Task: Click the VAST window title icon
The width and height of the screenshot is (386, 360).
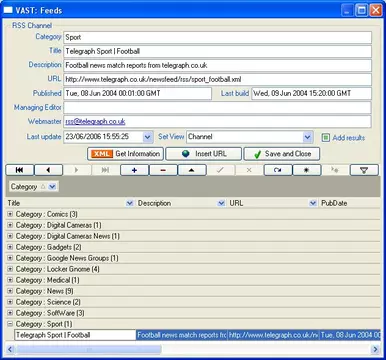Action: (8, 10)
